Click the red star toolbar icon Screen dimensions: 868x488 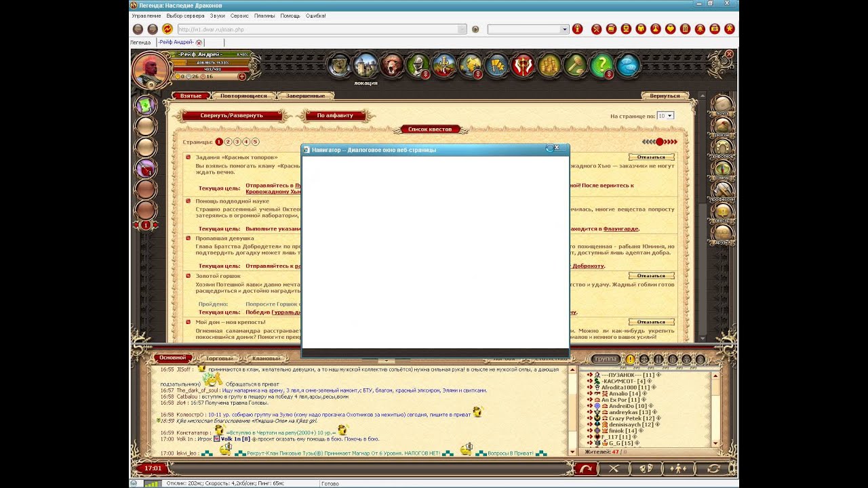click(x=730, y=29)
